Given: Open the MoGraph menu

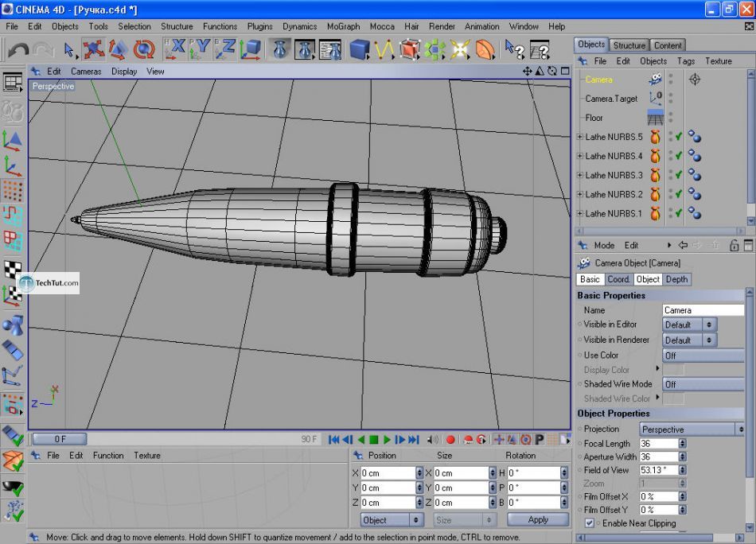Looking at the screenshot, I should click(x=343, y=26).
